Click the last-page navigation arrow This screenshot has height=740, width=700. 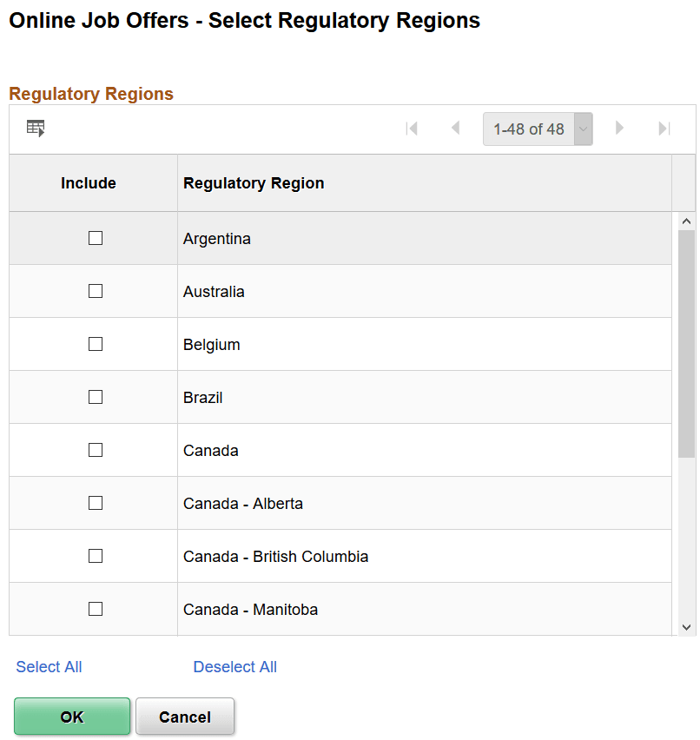663,128
